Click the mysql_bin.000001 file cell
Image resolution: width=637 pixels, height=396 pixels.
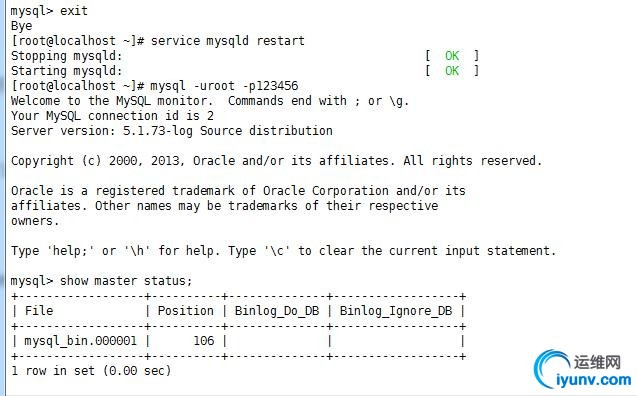(x=80, y=341)
